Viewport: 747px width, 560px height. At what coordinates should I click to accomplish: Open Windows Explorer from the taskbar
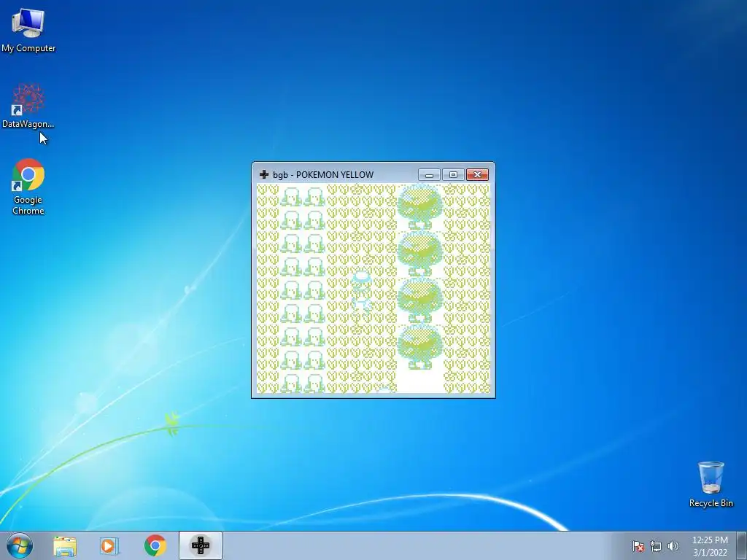[65, 546]
